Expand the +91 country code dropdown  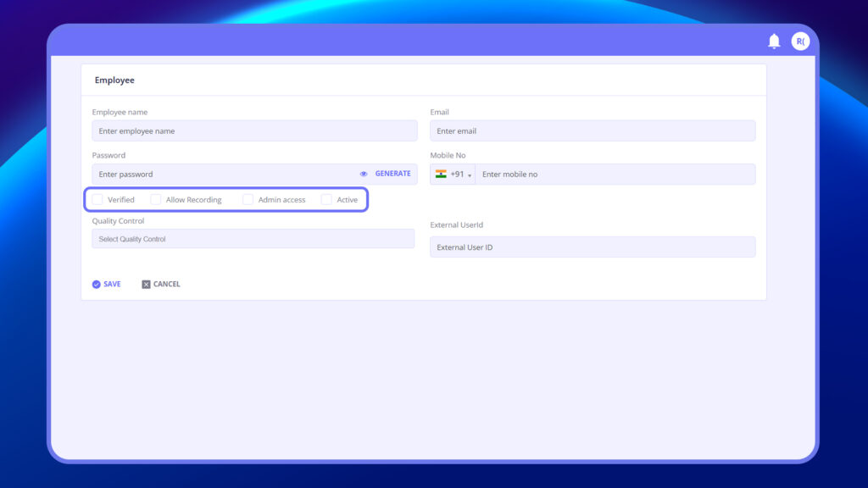click(453, 175)
